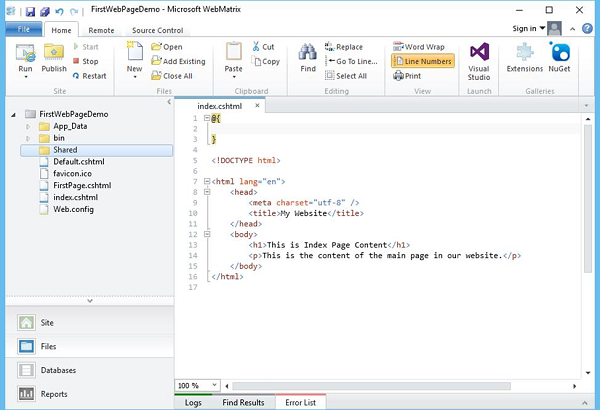Select FirstPage.cshtml in the file tree

[80, 186]
